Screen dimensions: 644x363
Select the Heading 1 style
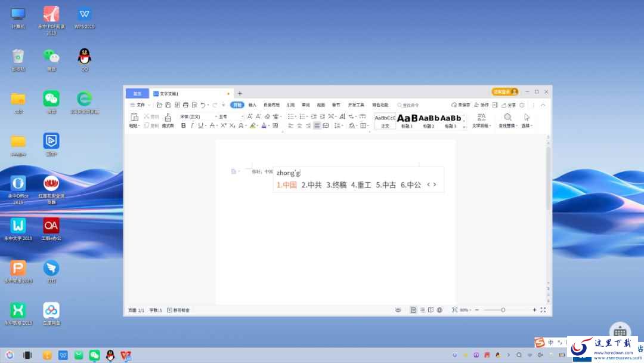[x=407, y=121]
